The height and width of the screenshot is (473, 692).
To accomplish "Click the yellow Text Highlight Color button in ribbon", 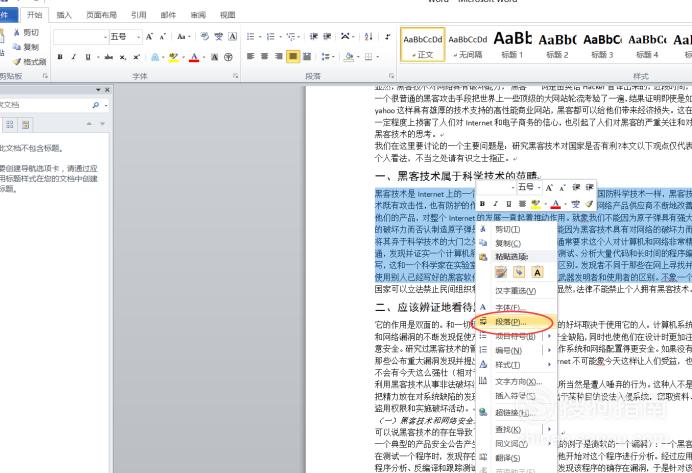I will tap(173, 57).
